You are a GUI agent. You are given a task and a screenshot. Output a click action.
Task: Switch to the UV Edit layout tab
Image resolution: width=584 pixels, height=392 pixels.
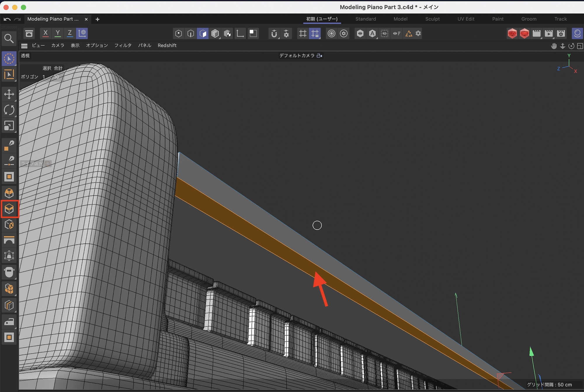pos(466,19)
